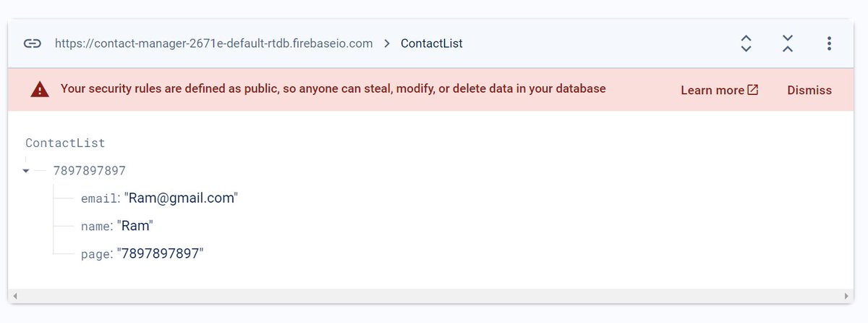Click the horizontal scrollbar left arrow

(x=14, y=296)
